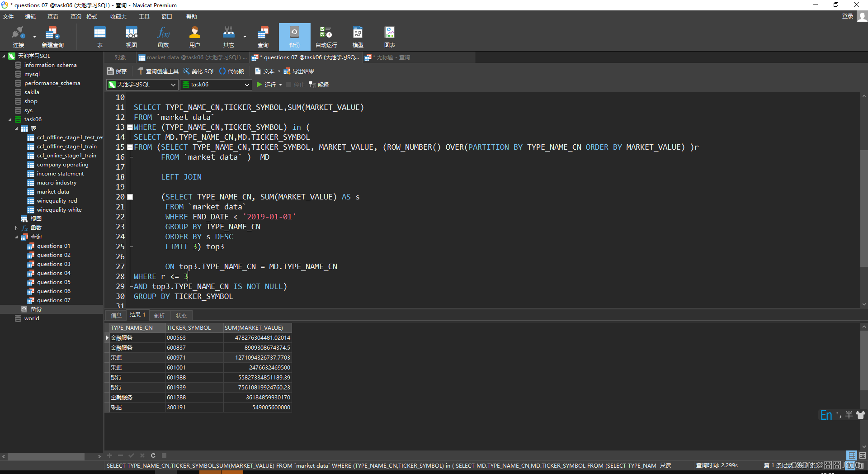
Task: Open the connection combo box 天池学习SQL
Action: (142, 85)
